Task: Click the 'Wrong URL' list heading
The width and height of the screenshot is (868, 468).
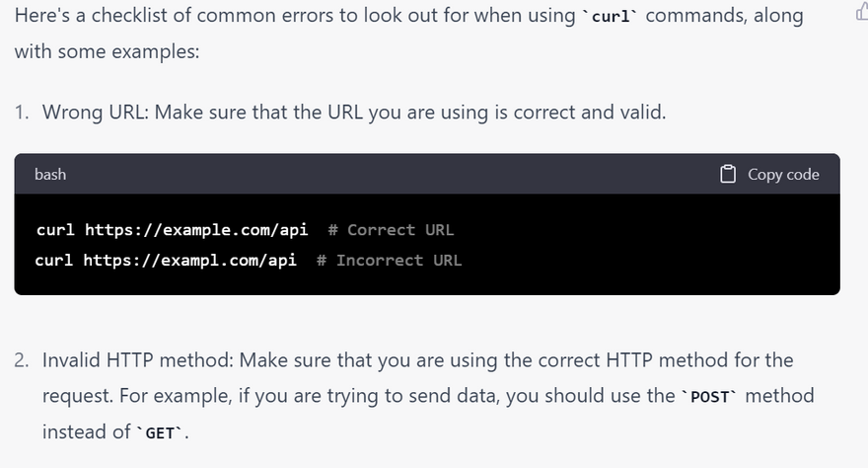Action: click(93, 112)
